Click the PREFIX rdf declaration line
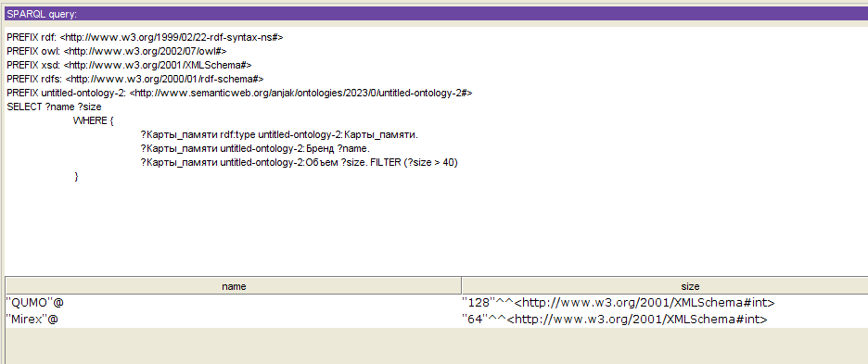Viewport: 868px width, 364px height. 145,38
